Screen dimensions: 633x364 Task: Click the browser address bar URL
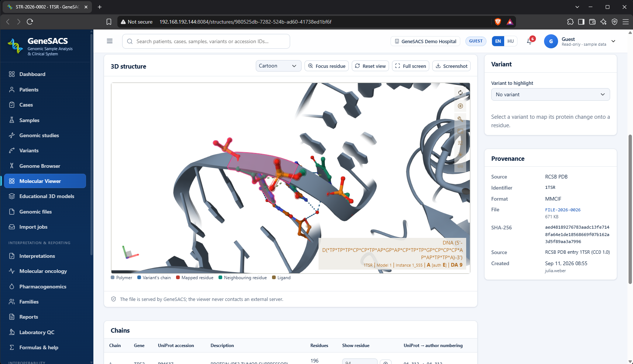[x=245, y=22]
